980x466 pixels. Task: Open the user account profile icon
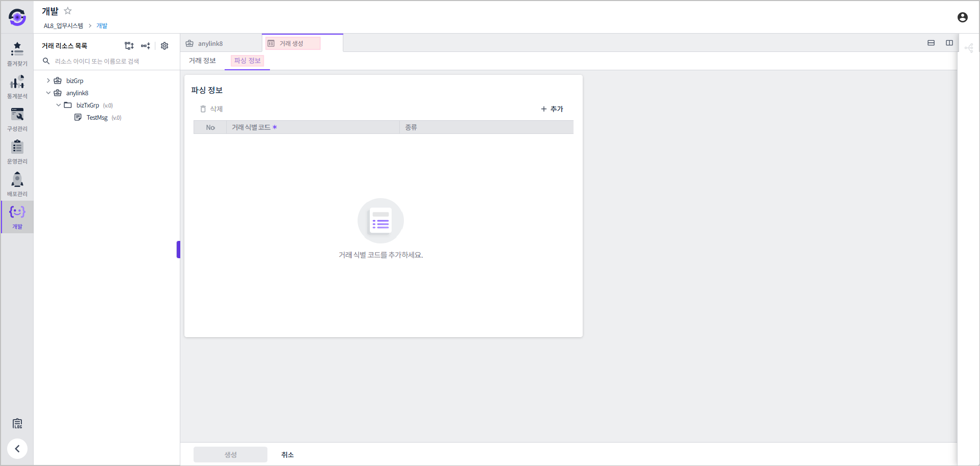(x=962, y=17)
